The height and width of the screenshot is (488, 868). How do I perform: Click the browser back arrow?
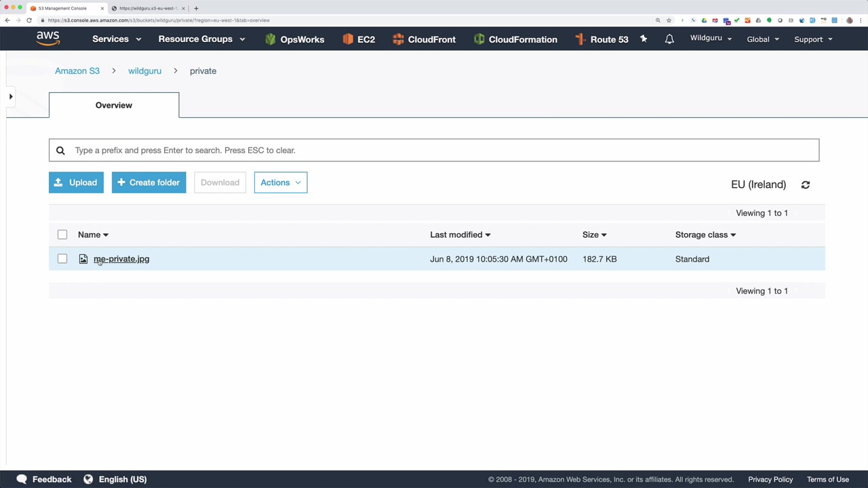tap(7, 20)
